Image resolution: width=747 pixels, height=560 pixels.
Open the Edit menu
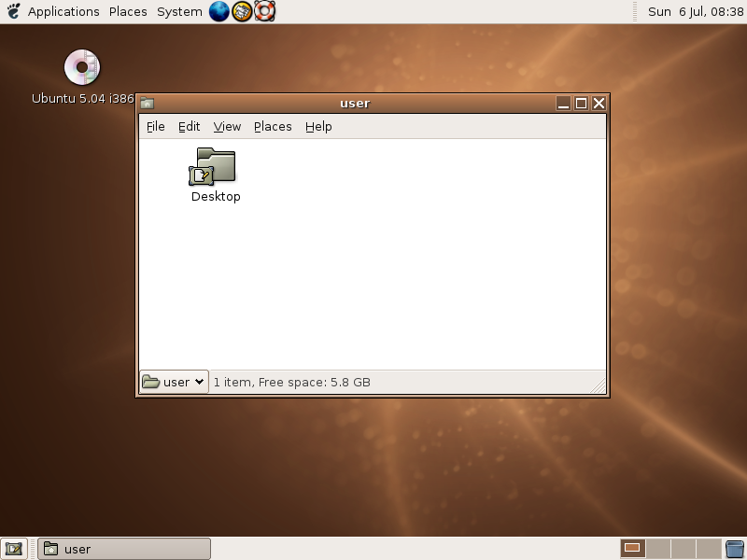point(190,126)
